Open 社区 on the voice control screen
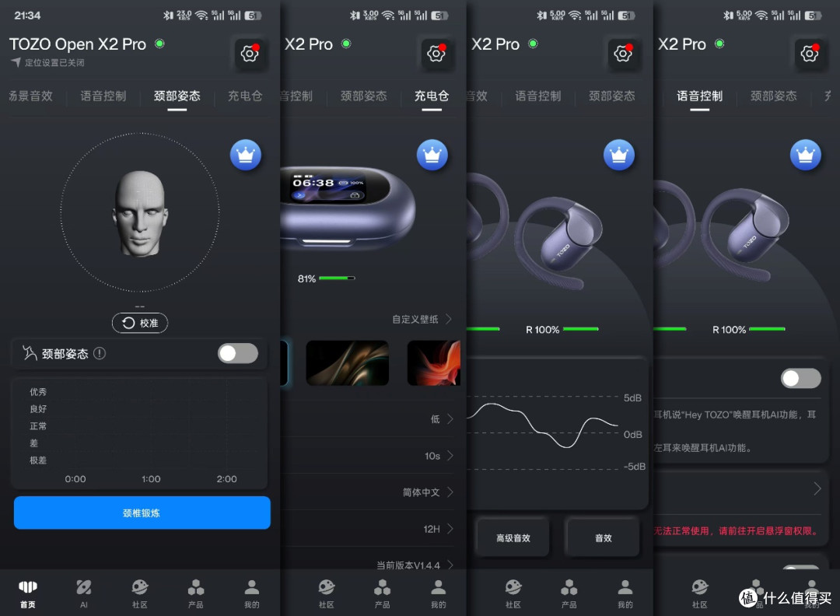840x616 pixels. [700, 593]
